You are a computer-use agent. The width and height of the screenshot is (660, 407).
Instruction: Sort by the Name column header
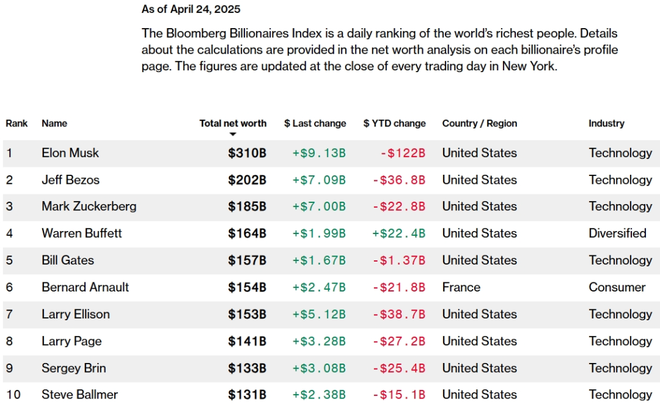tap(54, 124)
